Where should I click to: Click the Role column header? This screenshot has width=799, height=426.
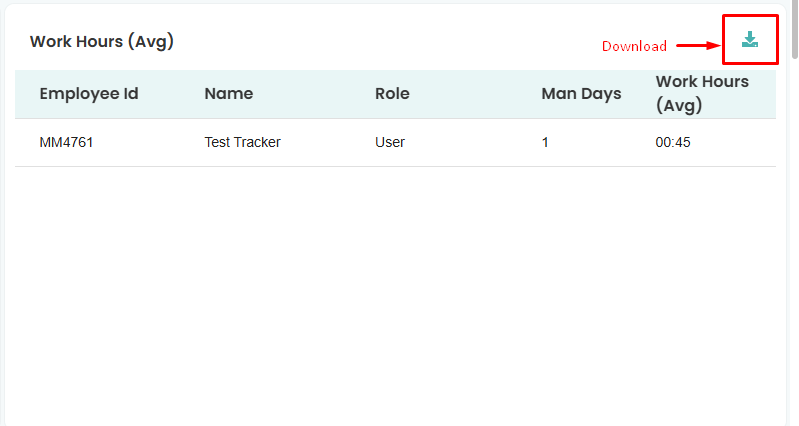click(392, 94)
